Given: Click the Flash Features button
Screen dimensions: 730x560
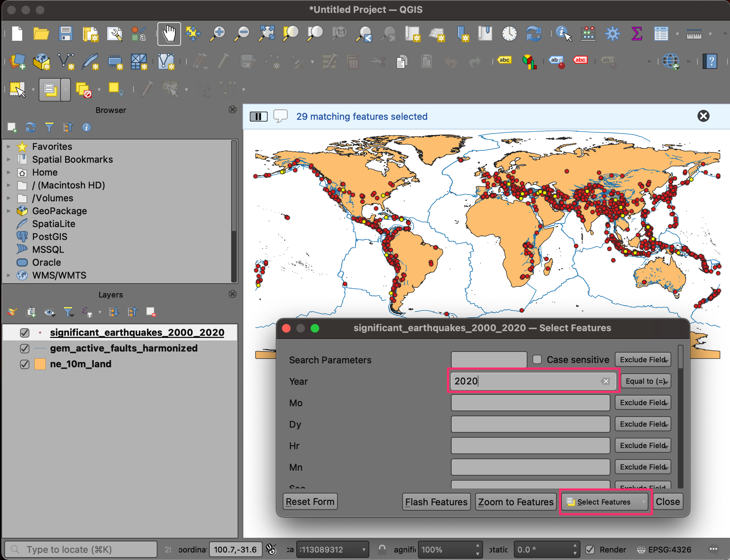Looking at the screenshot, I should point(436,502).
